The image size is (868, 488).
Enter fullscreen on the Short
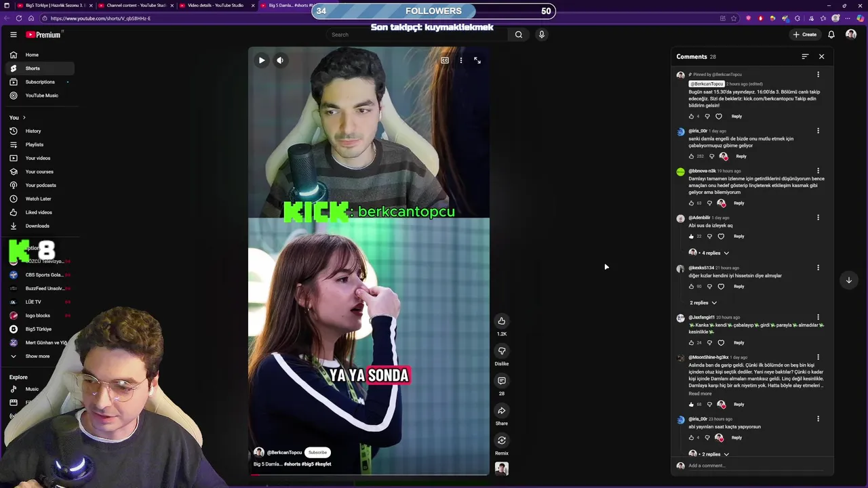(x=477, y=60)
